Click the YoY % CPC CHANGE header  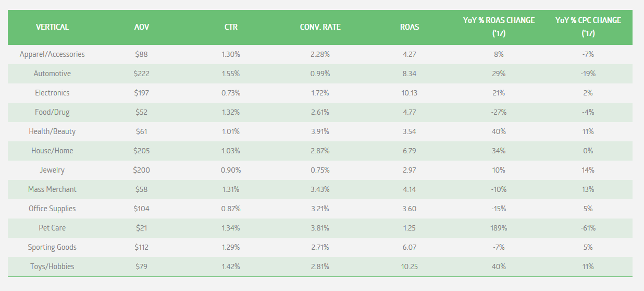[x=588, y=27]
